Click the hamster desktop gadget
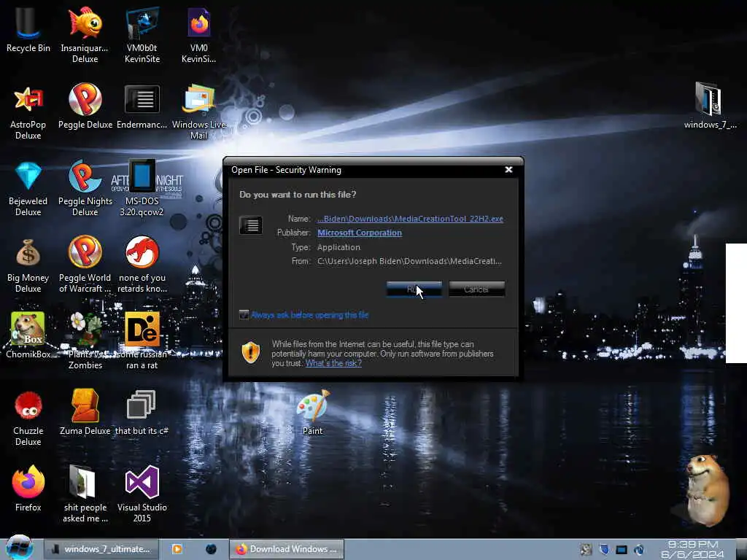The width and height of the screenshot is (747, 560). click(706, 491)
